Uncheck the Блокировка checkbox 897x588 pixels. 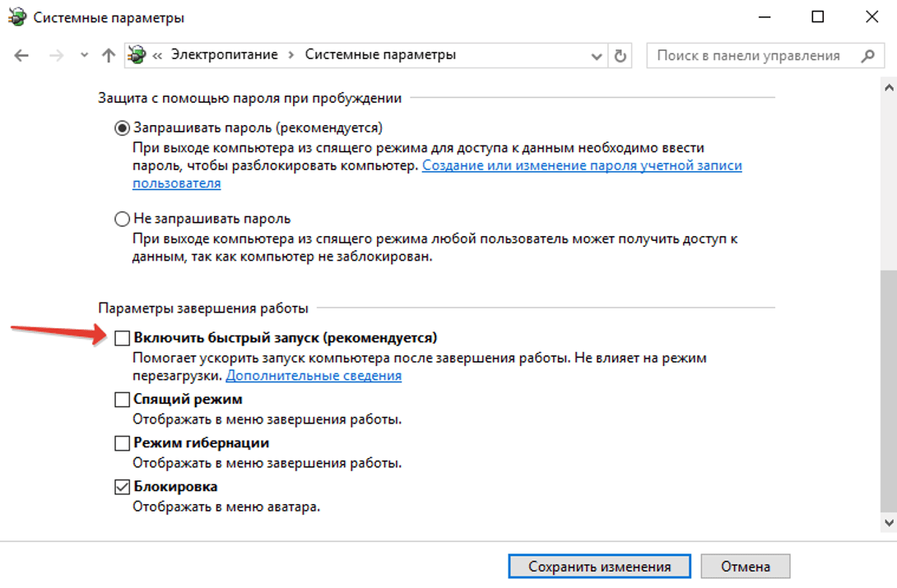point(122,487)
